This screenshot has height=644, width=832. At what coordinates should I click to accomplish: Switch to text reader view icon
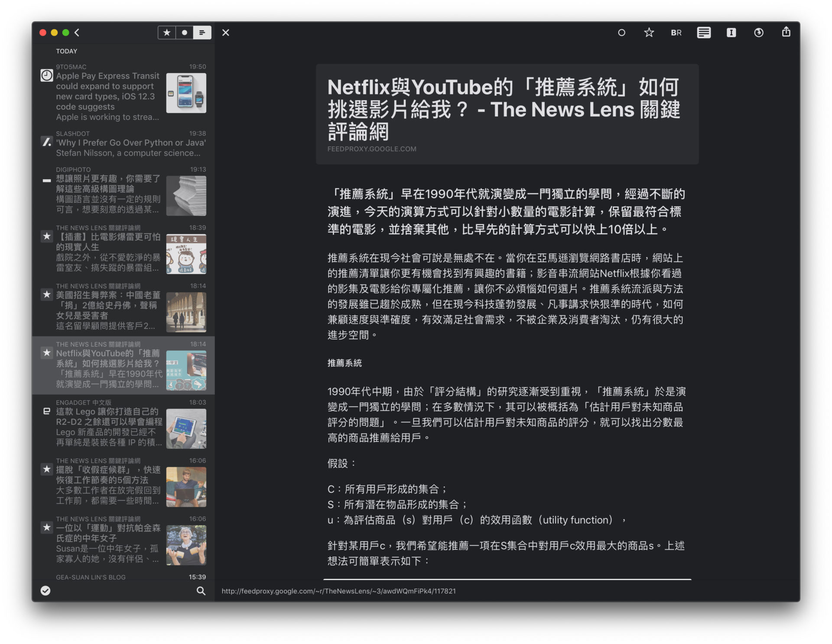pyautogui.click(x=704, y=32)
